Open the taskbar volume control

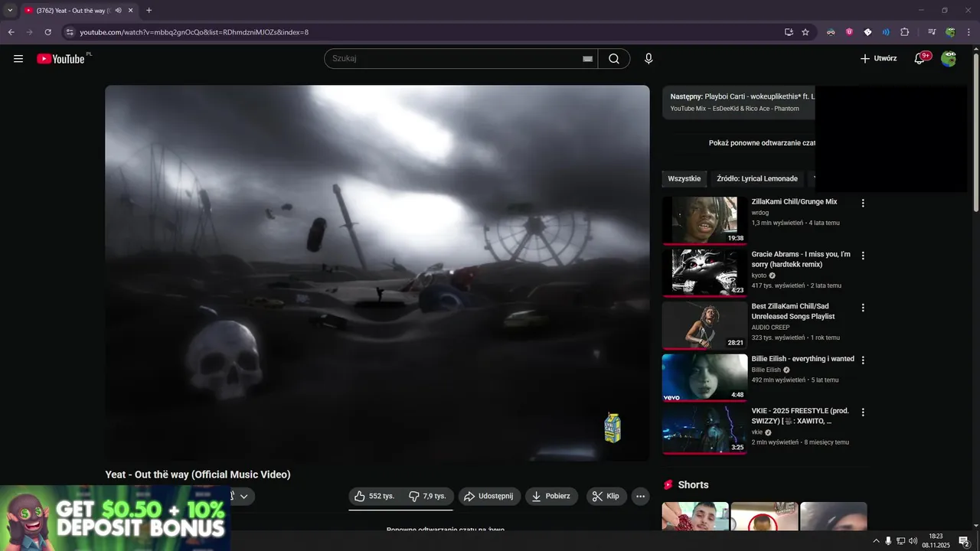pyautogui.click(x=913, y=541)
